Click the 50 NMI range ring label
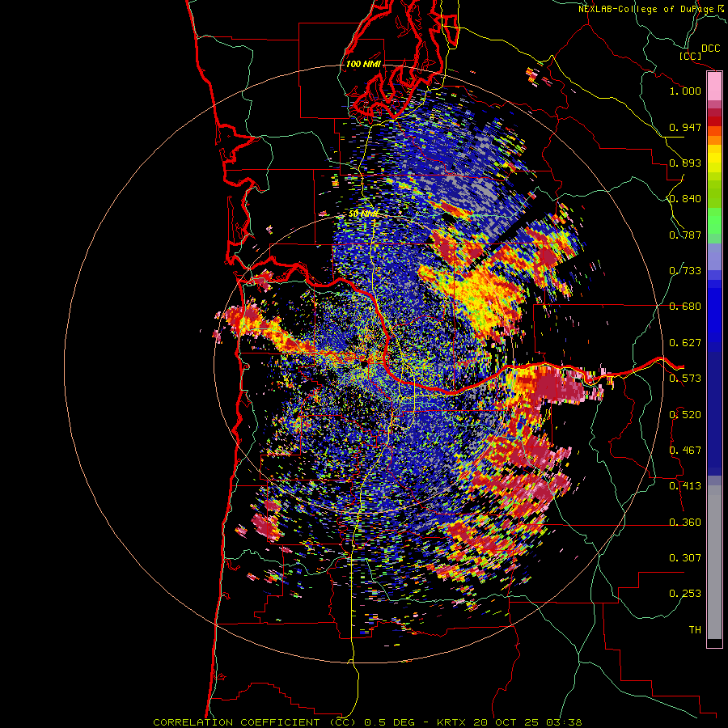This screenshot has width=728, height=728. [363, 214]
